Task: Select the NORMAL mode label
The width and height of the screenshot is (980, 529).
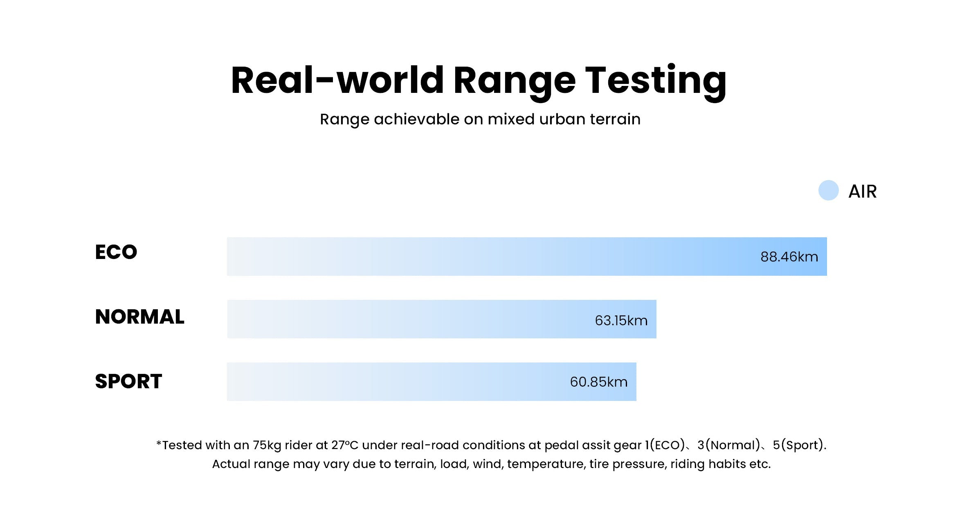Action: pyautogui.click(x=139, y=317)
